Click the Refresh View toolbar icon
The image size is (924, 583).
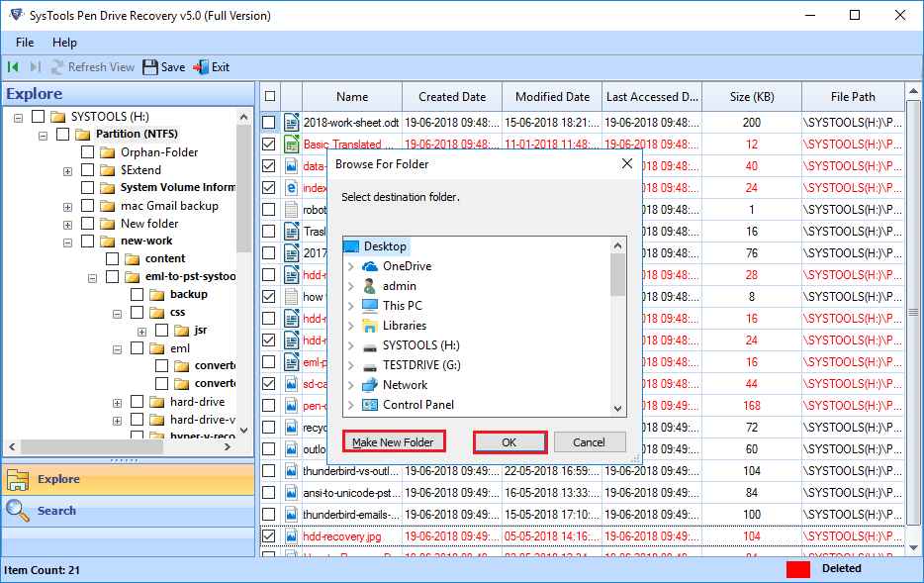(57, 67)
